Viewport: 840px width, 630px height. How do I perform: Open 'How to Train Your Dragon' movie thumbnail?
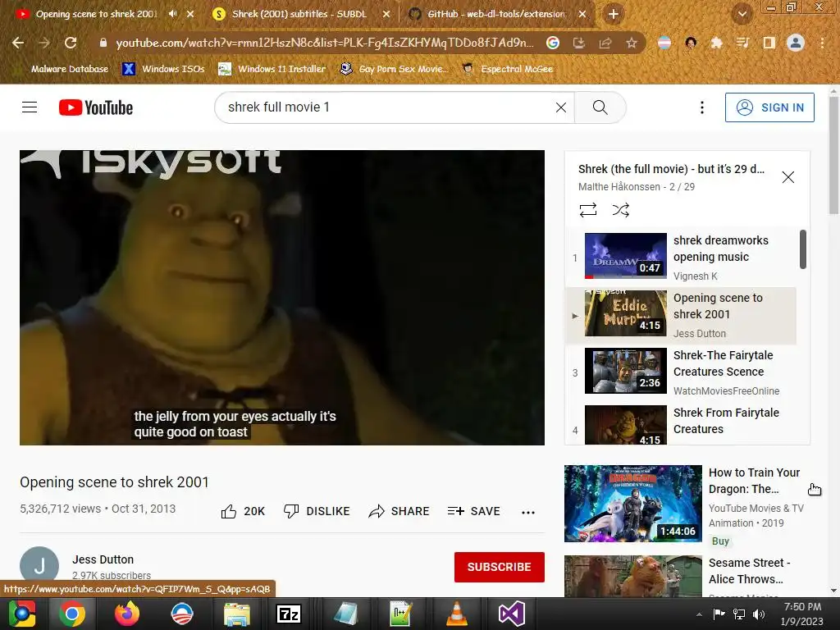(x=632, y=504)
